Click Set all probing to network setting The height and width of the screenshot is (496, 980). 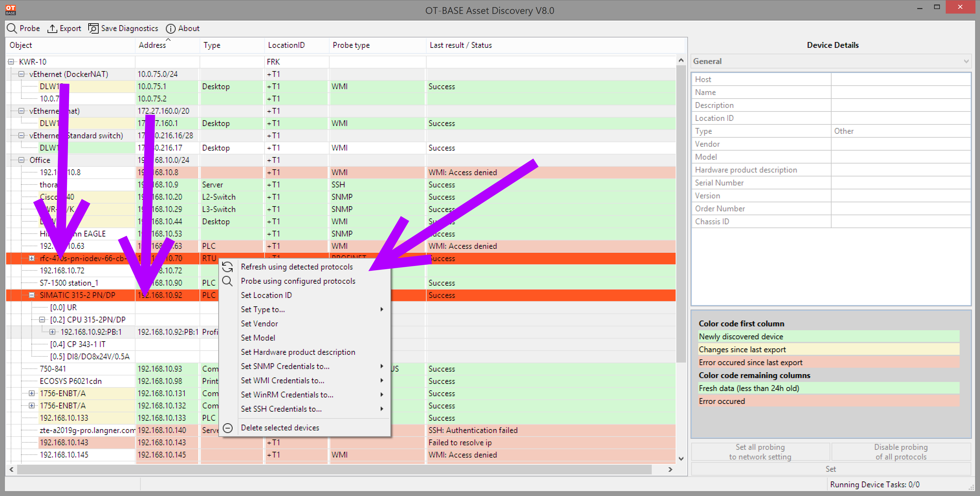pyautogui.click(x=760, y=452)
